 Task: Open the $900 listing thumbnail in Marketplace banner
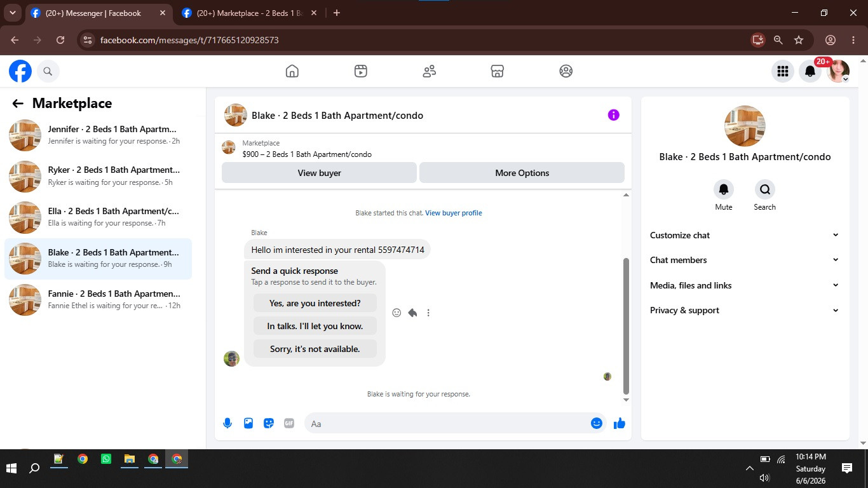[x=229, y=148]
